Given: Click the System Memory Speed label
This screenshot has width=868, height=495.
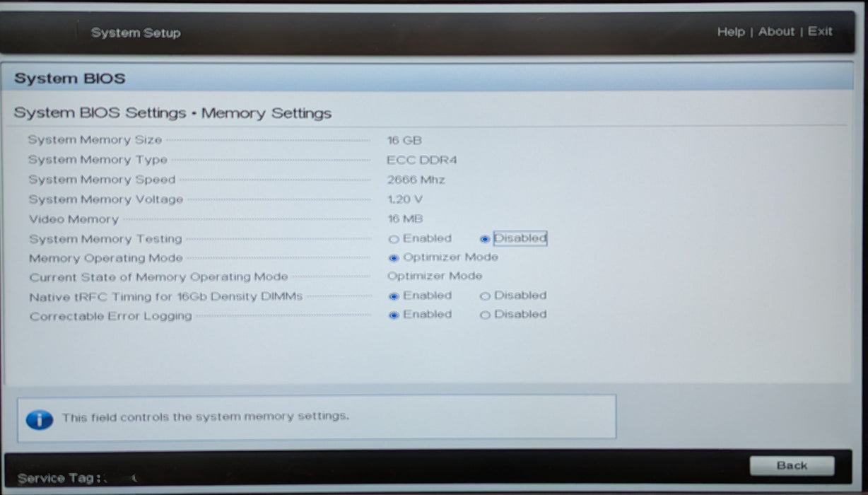Looking at the screenshot, I should click(x=102, y=180).
